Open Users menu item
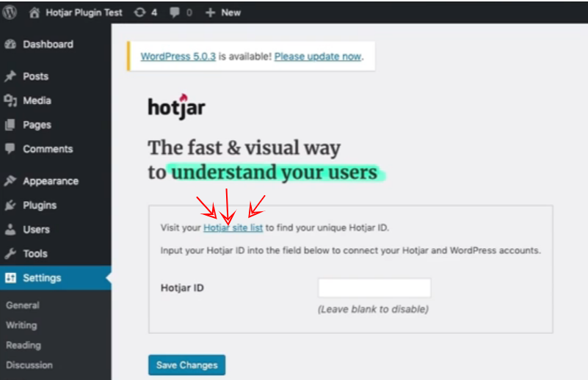Screen dimensions: 588x380 [36, 230]
